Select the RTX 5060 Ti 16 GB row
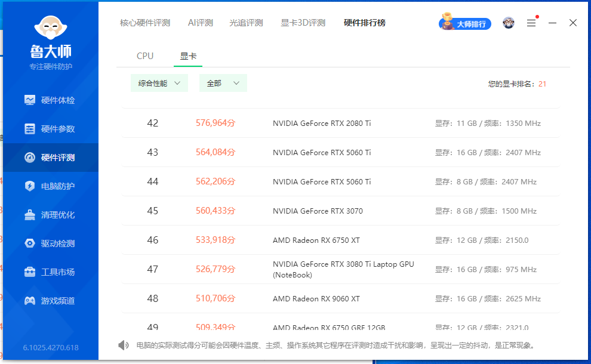Screen dimensions: 591x364 341,152
